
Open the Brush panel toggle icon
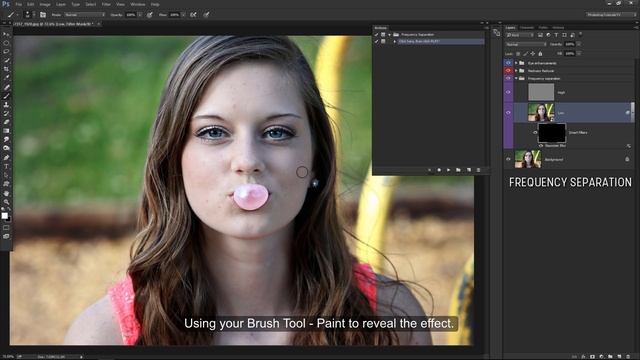pyautogui.click(x=43, y=15)
